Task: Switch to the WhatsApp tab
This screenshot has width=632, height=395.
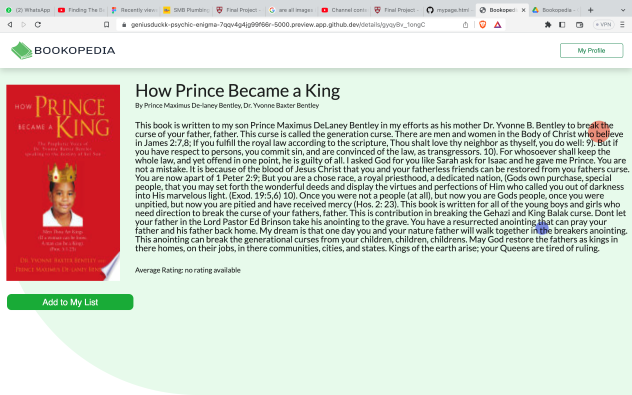Action: tap(28, 10)
